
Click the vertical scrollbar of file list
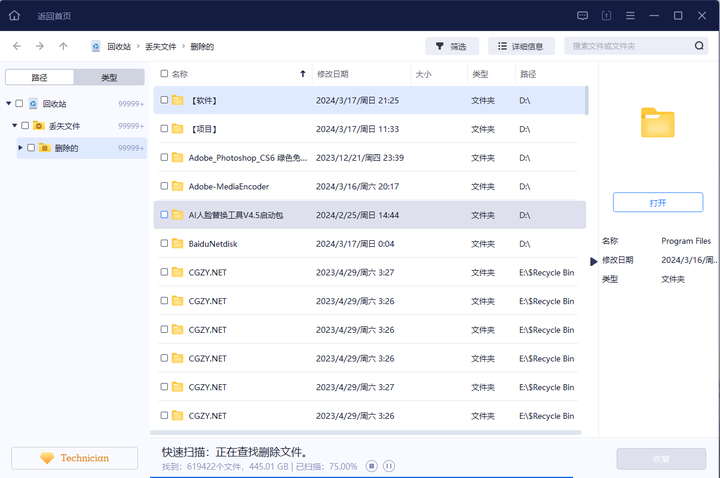point(586,100)
